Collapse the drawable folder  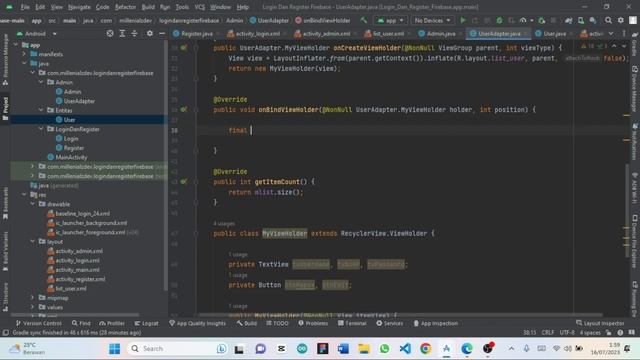tap(33, 204)
